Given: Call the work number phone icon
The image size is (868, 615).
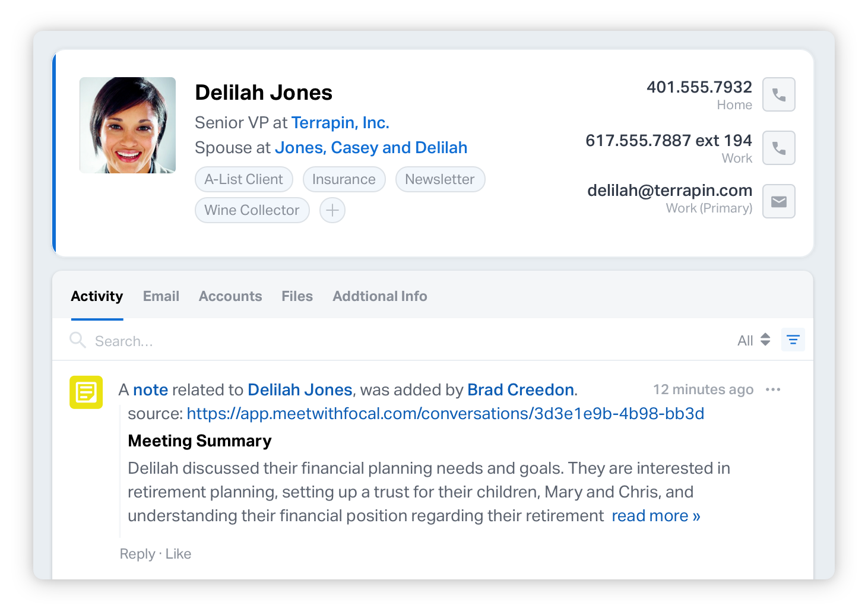Looking at the screenshot, I should [778, 148].
